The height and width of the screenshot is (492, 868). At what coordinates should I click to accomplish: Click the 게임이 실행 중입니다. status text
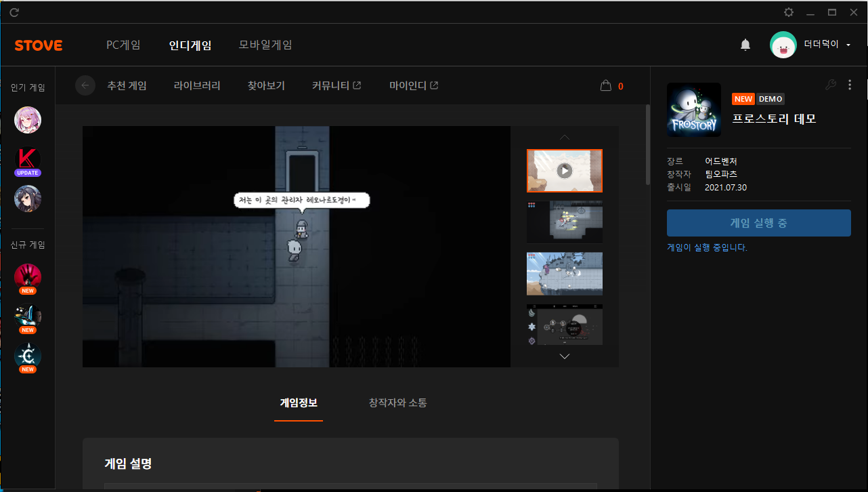coord(707,248)
